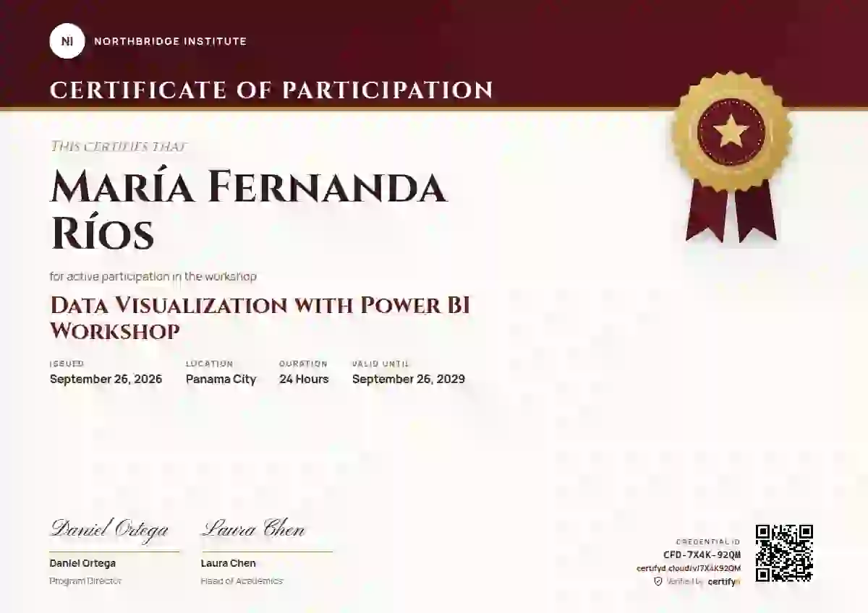
Task: Click the 'Program Director' title text
Action: 85,580
